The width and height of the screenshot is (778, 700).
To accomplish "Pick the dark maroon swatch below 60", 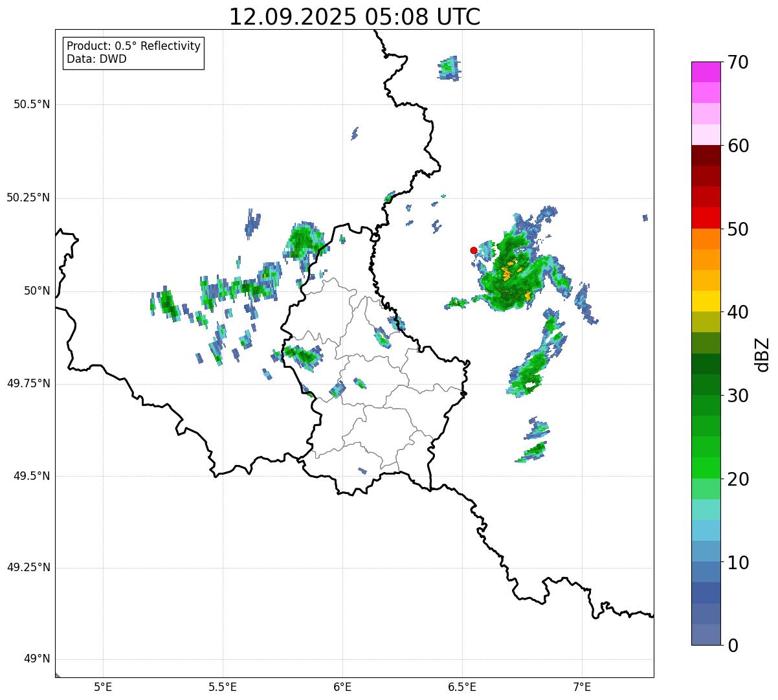I will tap(706, 155).
